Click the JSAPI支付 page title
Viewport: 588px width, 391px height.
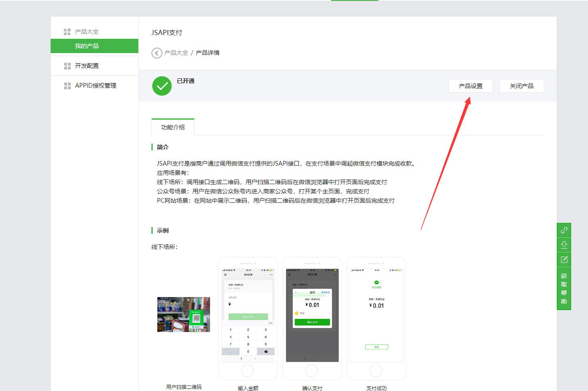pyautogui.click(x=167, y=32)
